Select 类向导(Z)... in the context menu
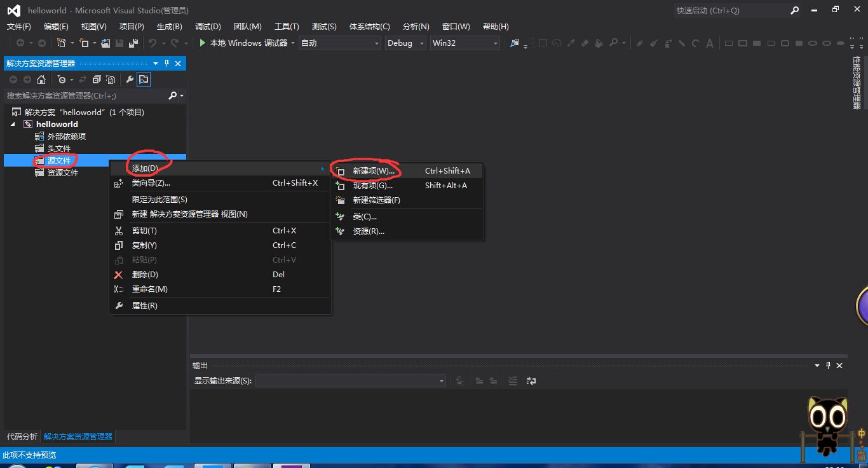 (220, 183)
